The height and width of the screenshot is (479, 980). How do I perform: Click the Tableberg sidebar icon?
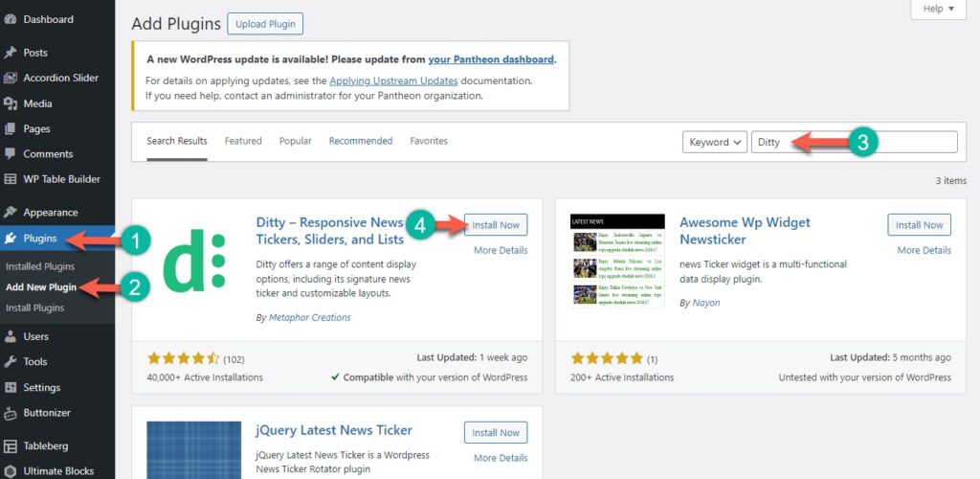[10, 445]
